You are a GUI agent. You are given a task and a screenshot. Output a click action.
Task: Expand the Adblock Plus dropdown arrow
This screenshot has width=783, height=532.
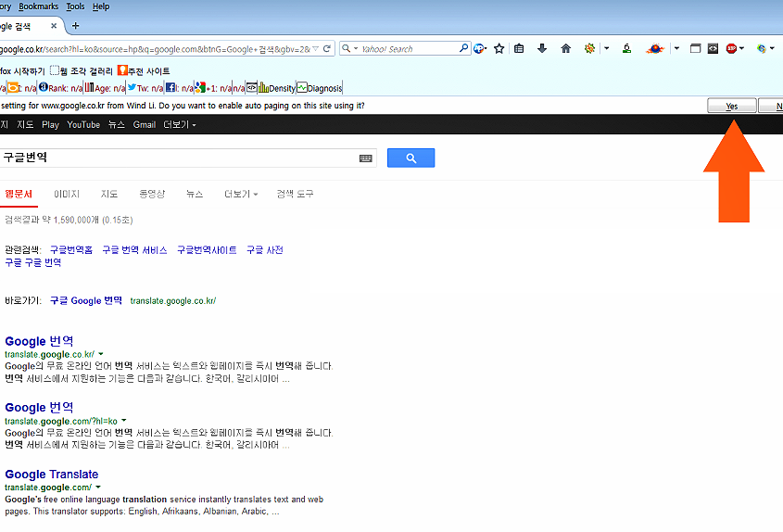[741, 48]
